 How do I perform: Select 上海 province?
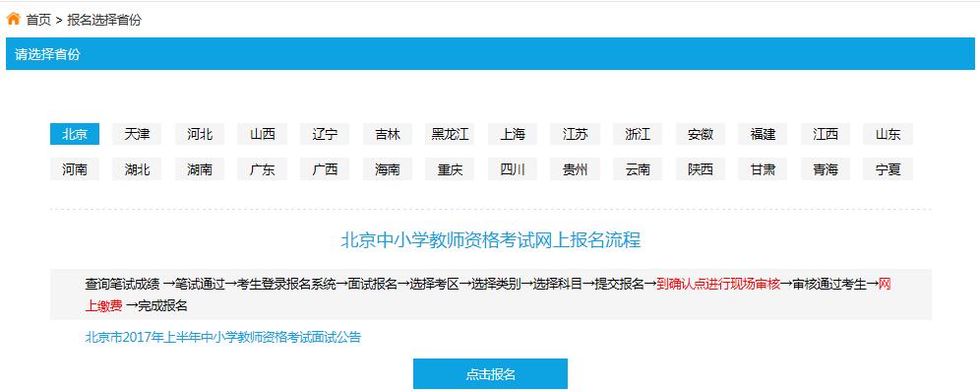click(x=513, y=134)
